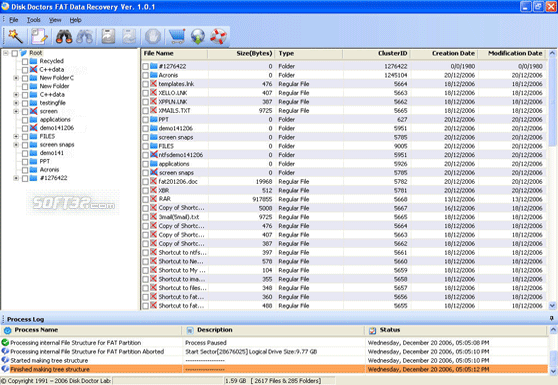558x385 pixels.
Task: Click the greyed recover files toolbar icon
Action: (129, 36)
